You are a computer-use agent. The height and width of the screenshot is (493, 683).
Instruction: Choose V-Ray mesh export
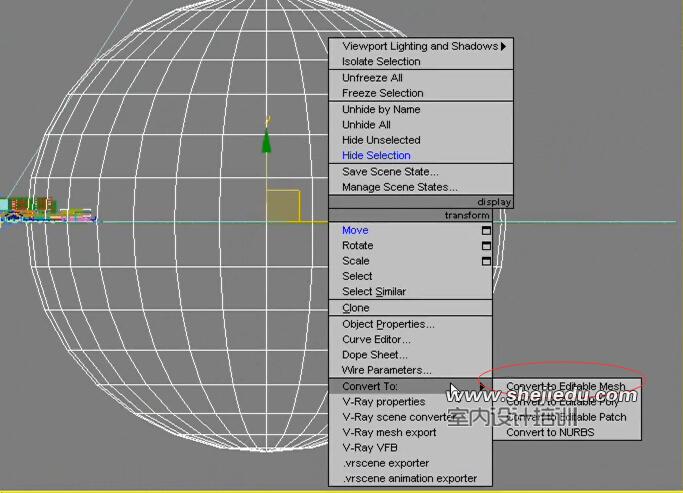[410, 432]
